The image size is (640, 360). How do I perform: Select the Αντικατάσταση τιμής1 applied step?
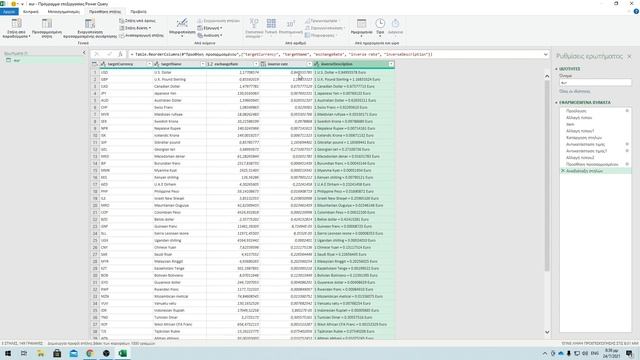tap(587, 151)
